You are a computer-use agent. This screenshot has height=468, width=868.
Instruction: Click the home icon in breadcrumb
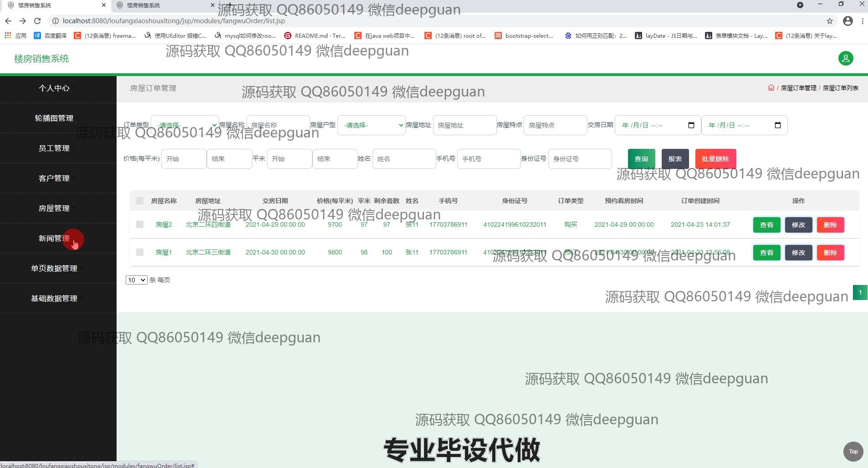tap(771, 88)
